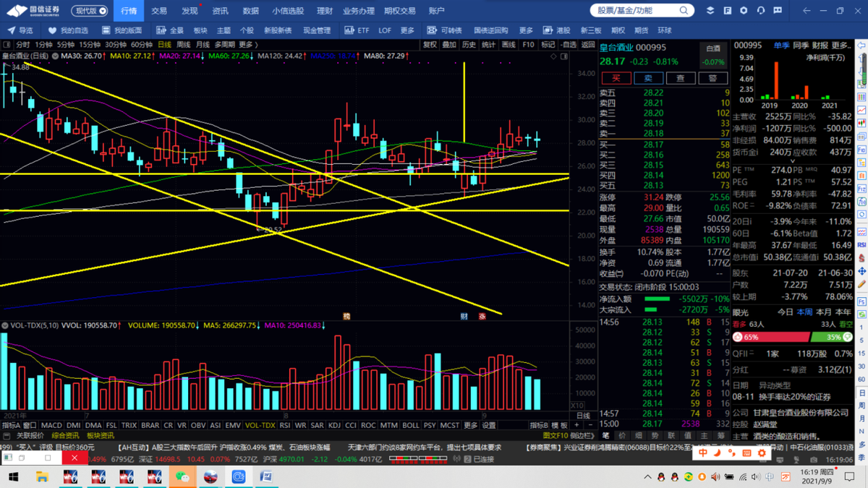Open the 日线 period selector beside X10

(x=584, y=416)
